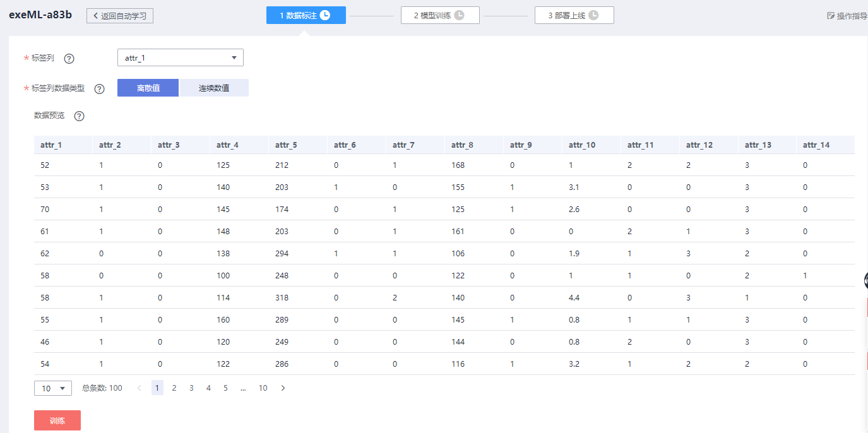The height and width of the screenshot is (433, 868).
Task: Click cell value 1.9 in attr_10
Action: tap(574, 254)
